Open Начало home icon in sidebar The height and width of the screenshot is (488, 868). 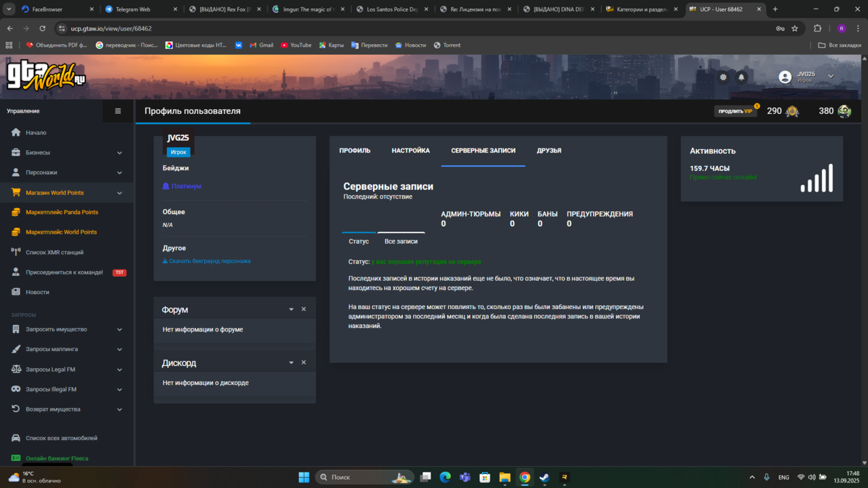point(16,132)
